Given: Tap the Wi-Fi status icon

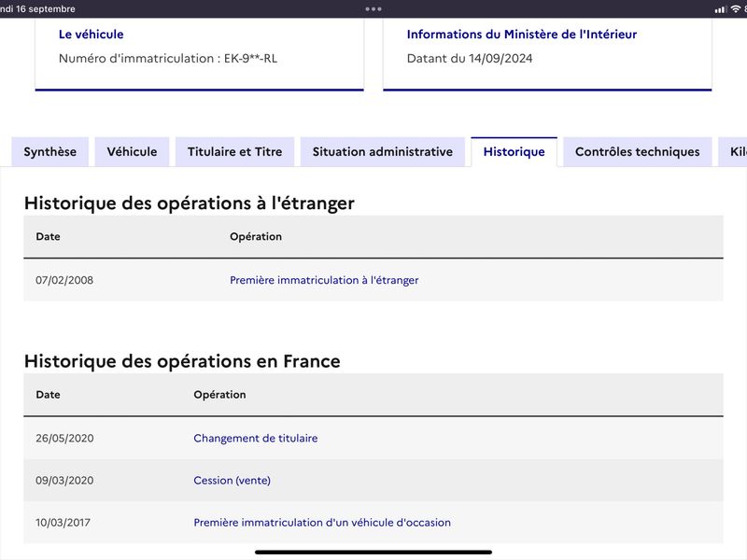Looking at the screenshot, I should pos(736,9).
